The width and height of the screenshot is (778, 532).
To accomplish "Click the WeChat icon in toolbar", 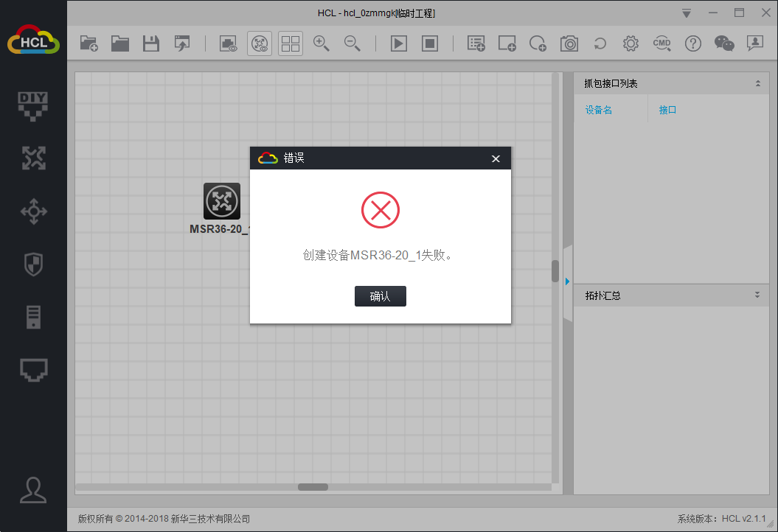I will click(724, 43).
